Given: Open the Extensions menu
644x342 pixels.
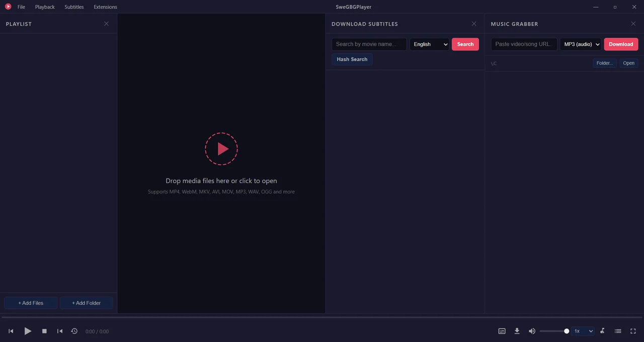Looking at the screenshot, I should click(x=105, y=7).
